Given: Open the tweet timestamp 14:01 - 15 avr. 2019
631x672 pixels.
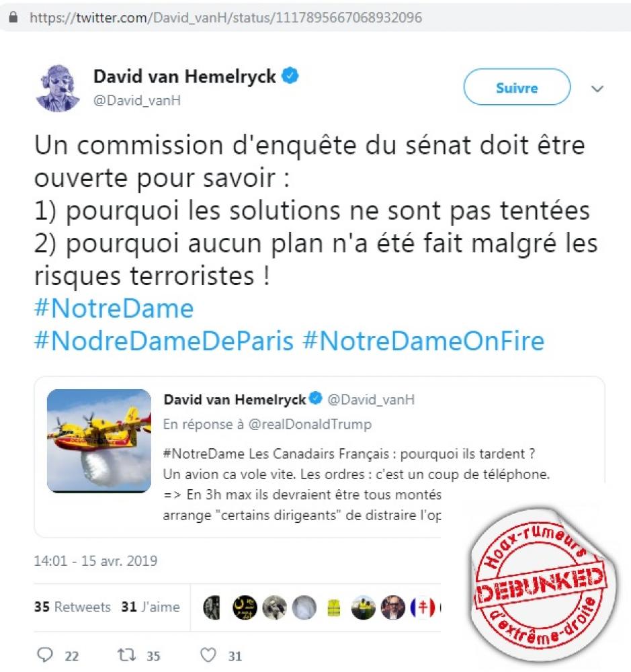Looking at the screenshot, I should (95, 560).
